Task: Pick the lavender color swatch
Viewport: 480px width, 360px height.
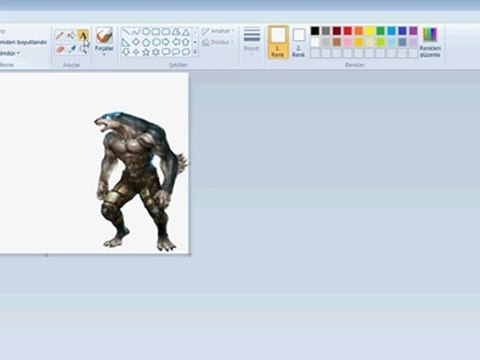Action: click(x=413, y=42)
